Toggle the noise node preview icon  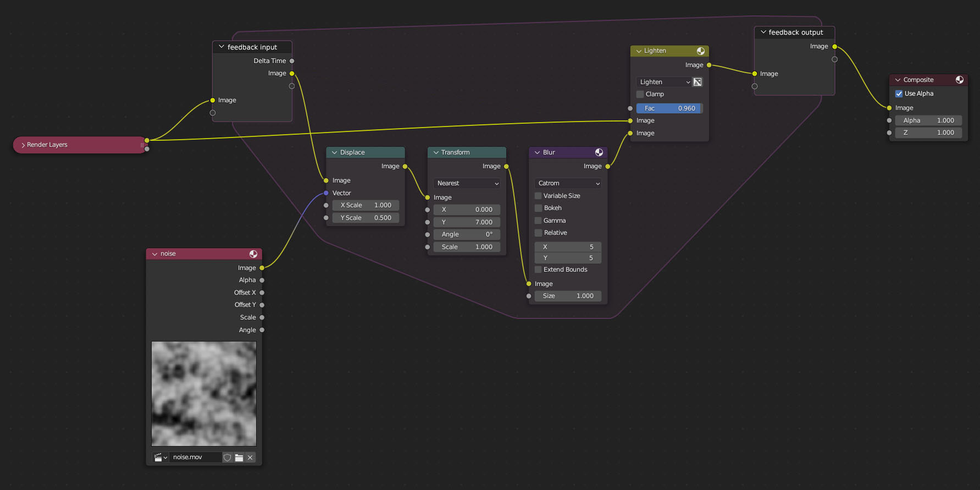(x=253, y=254)
